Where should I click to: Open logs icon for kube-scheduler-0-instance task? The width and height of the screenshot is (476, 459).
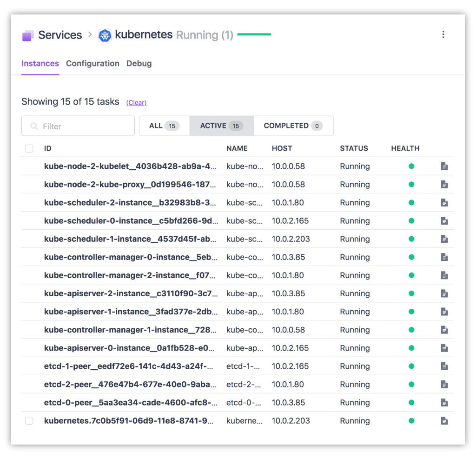coord(444,221)
